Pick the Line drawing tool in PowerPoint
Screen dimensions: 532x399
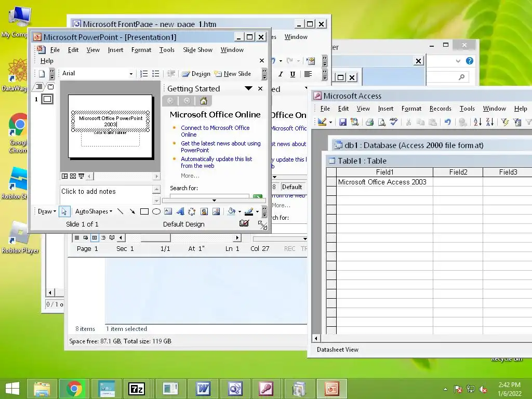pyautogui.click(x=120, y=211)
